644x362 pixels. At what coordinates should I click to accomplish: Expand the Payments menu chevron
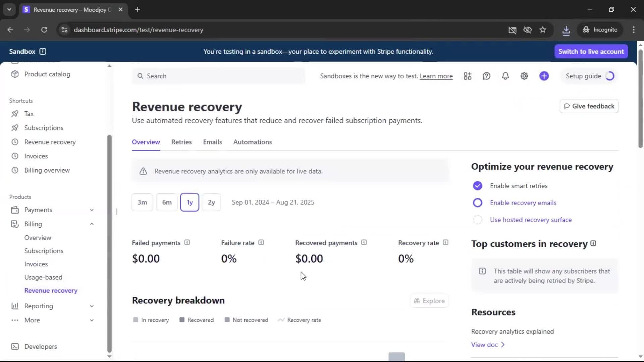92,210
